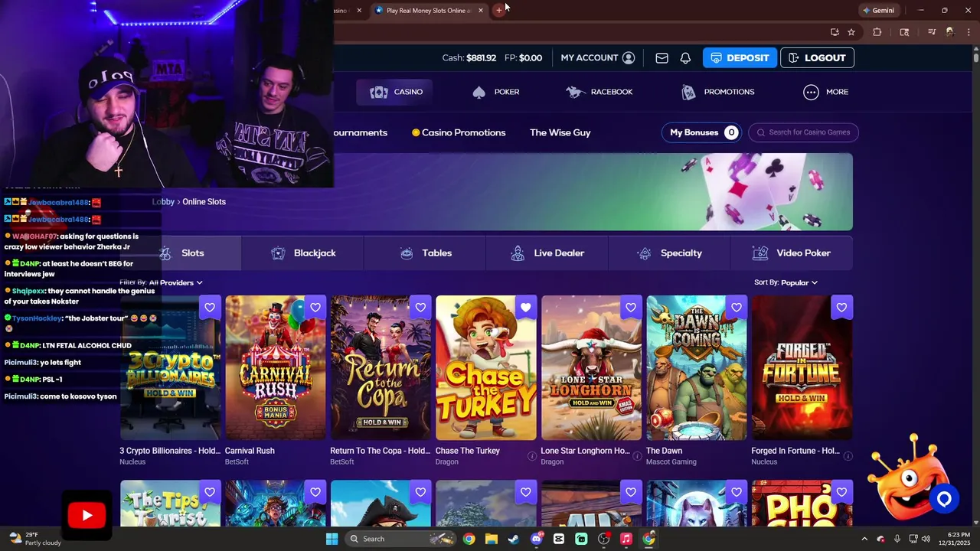
Task: Open the Windows Start menu
Action: point(332,539)
